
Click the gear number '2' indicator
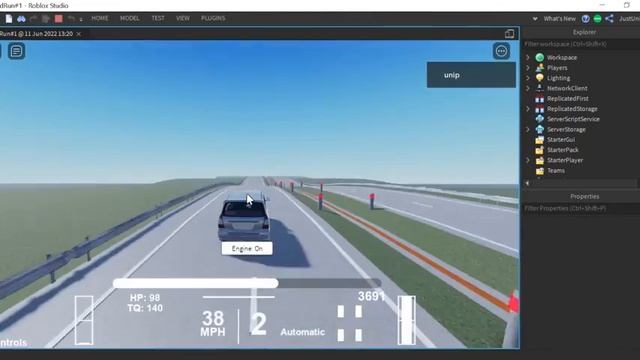point(258,324)
